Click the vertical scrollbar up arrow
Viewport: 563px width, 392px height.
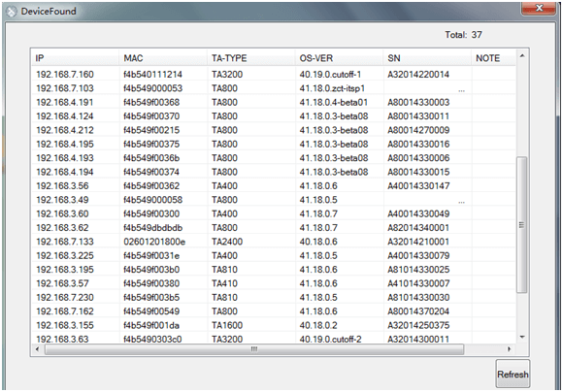522,56
